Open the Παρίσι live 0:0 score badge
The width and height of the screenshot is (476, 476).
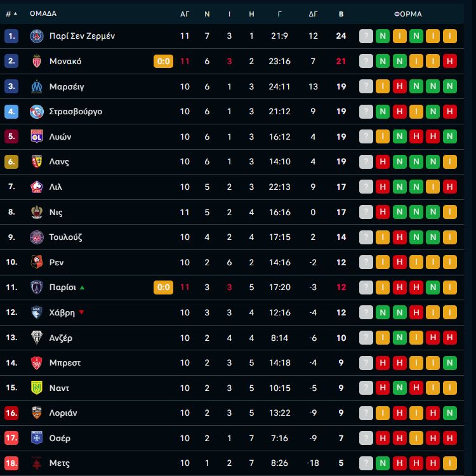pos(163,288)
